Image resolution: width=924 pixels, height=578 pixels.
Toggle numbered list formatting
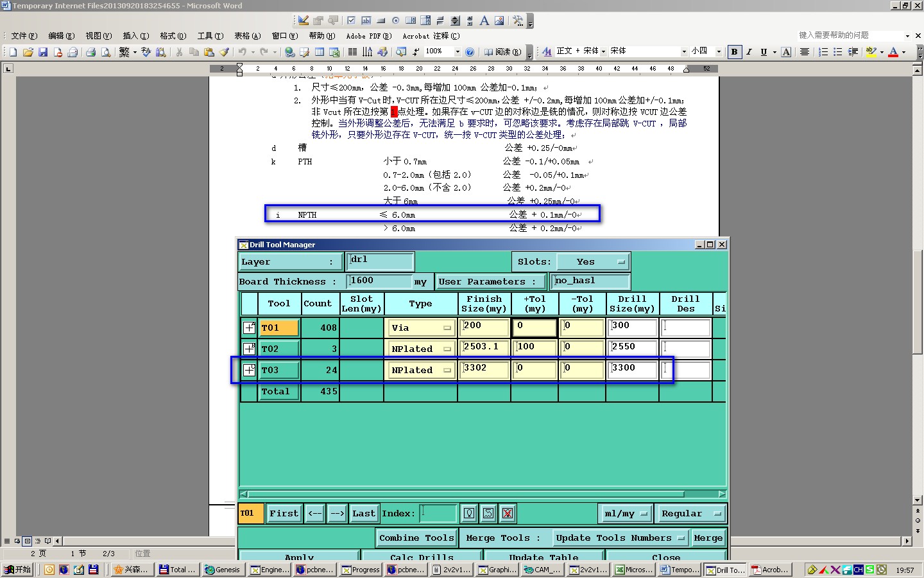coord(823,52)
